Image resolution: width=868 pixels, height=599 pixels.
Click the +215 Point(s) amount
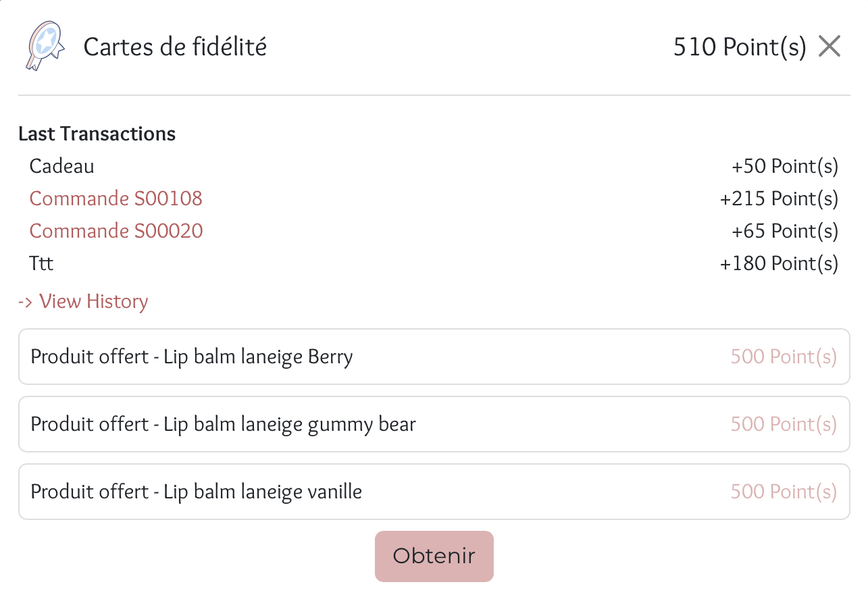[x=779, y=199]
